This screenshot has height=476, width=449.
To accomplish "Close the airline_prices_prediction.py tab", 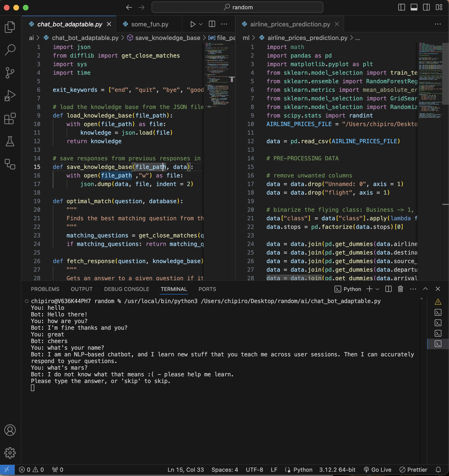I will click(x=337, y=24).
